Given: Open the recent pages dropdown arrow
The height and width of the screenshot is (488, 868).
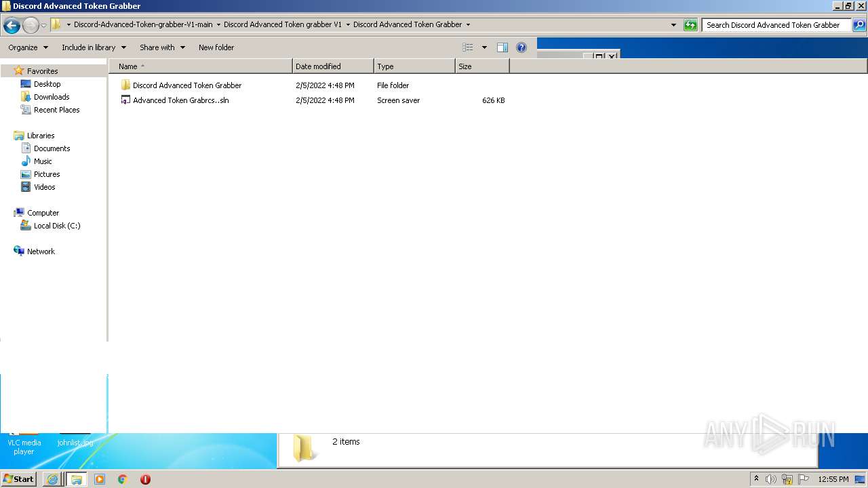Looking at the screenshot, I should [x=44, y=25].
